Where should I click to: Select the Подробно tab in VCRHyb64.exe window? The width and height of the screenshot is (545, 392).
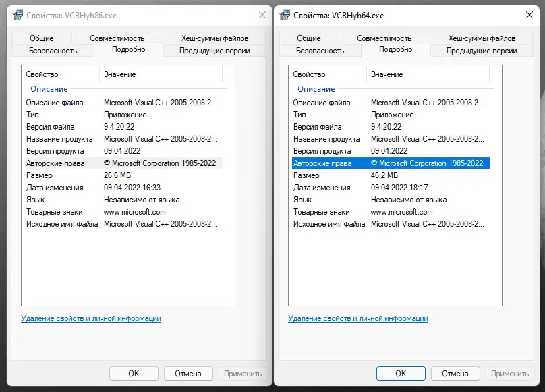tap(395, 49)
